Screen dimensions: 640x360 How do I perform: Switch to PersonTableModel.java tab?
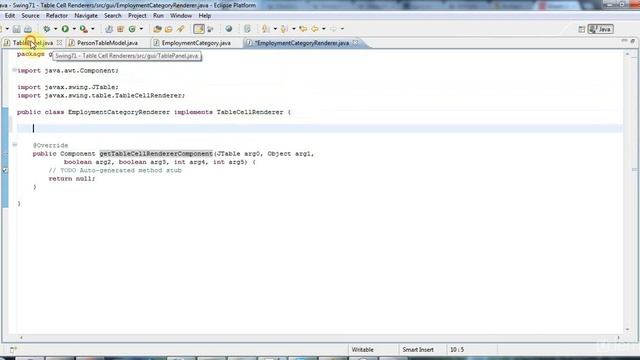click(x=107, y=43)
